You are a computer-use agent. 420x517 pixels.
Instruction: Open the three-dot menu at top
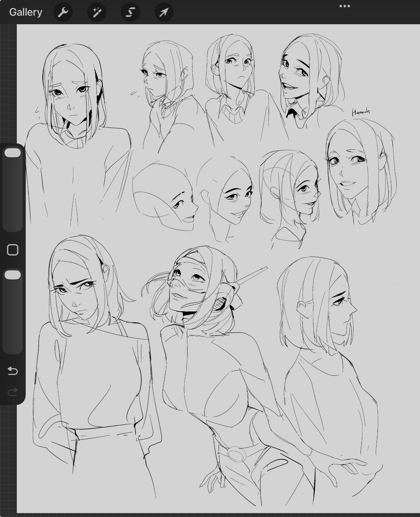345,6
